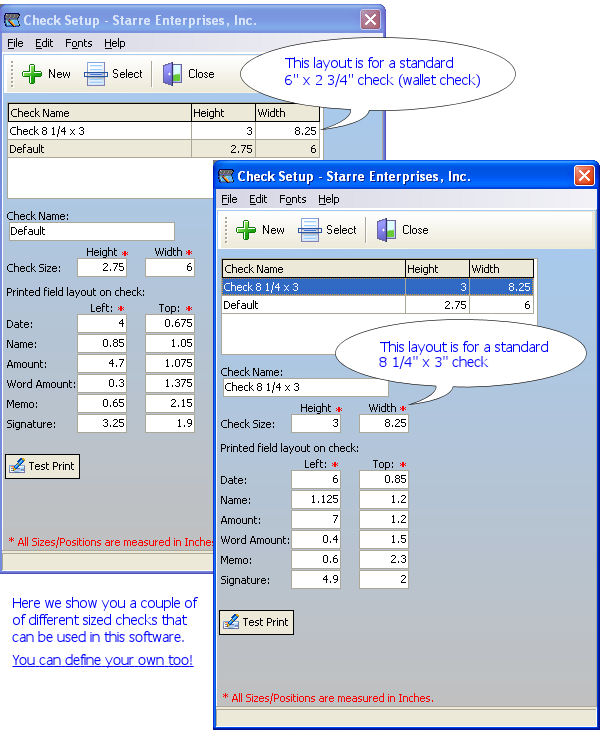Image resolution: width=600 pixels, height=750 pixels.
Task: Click Memo Top field showing 2.3
Action: (x=384, y=560)
